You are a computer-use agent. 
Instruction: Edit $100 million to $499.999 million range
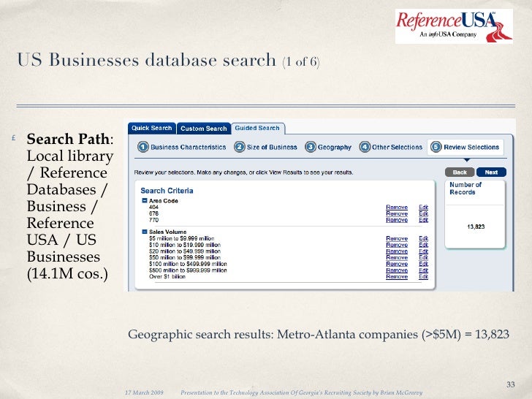point(423,264)
